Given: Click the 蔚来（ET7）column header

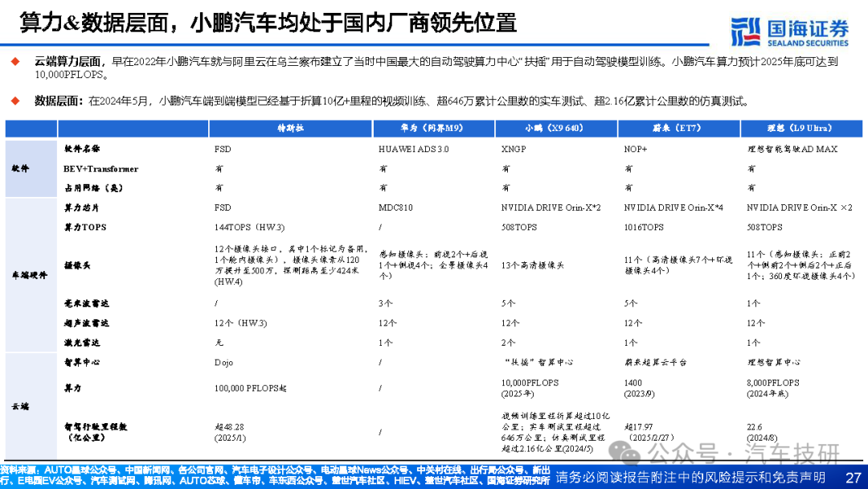Looking at the screenshot, I should click(x=678, y=128).
